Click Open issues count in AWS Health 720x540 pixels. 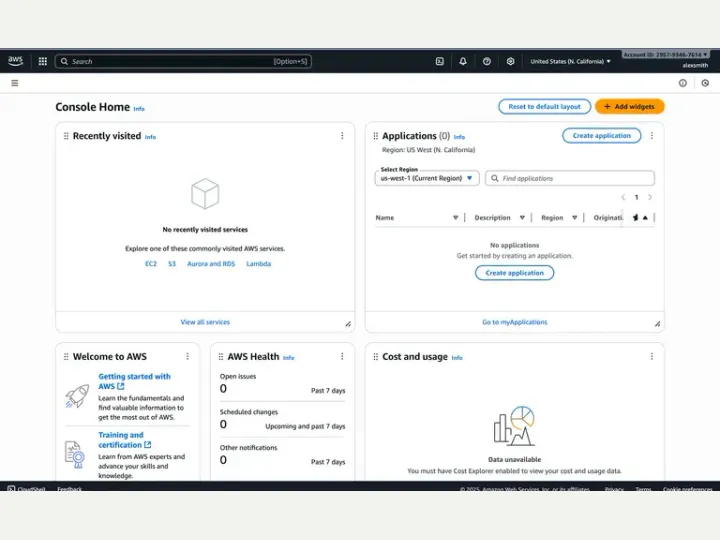(x=223, y=388)
